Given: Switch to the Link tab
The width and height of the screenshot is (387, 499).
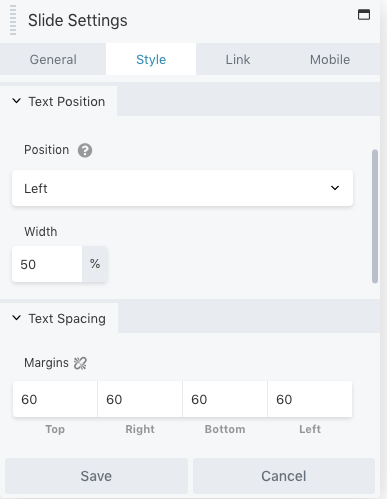Looking at the screenshot, I should pos(238,59).
